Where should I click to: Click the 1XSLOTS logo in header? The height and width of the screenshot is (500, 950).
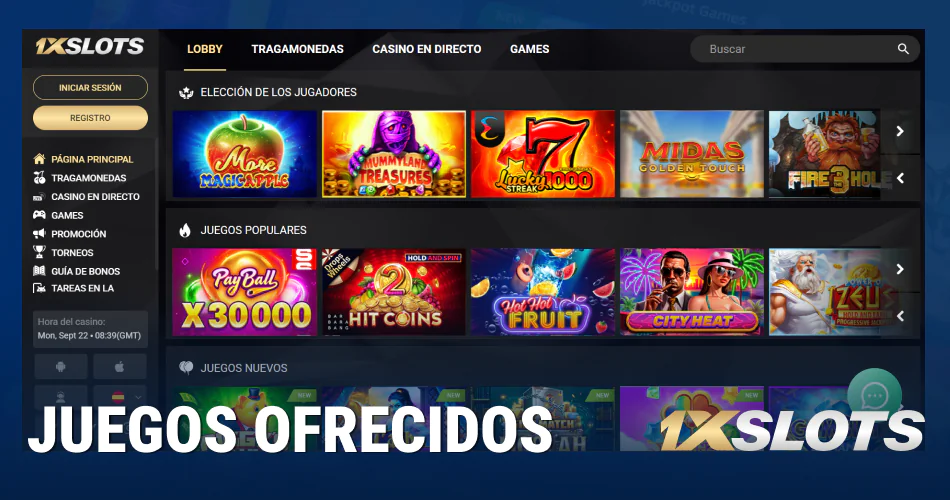[x=90, y=46]
